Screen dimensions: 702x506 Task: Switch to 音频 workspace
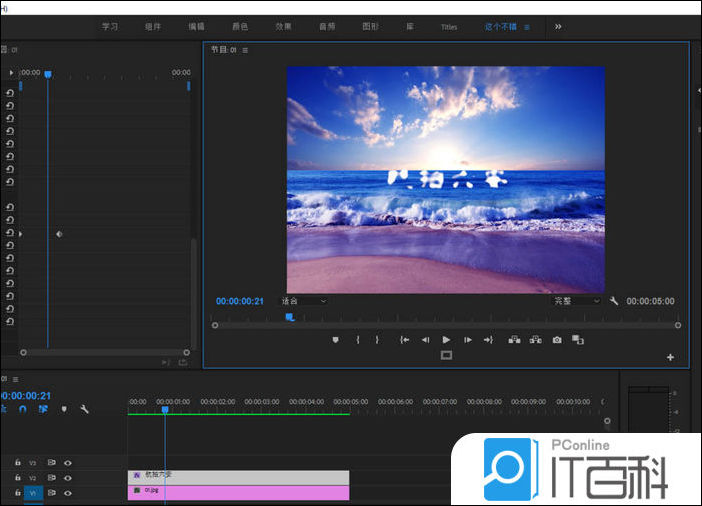tap(327, 27)
